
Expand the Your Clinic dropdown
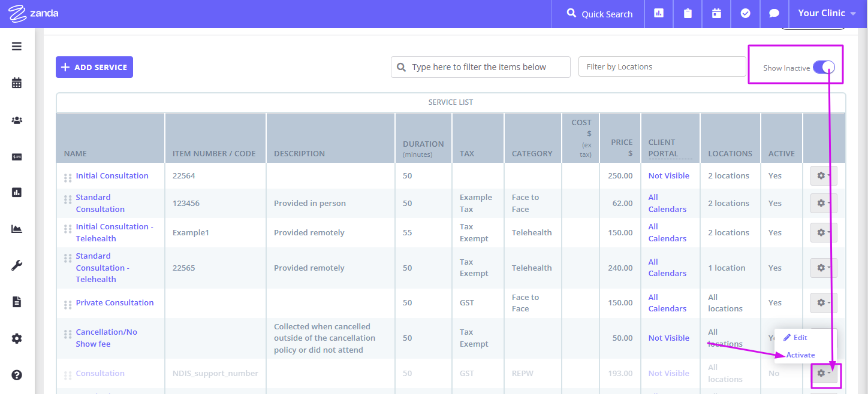(x=830, y=13)
